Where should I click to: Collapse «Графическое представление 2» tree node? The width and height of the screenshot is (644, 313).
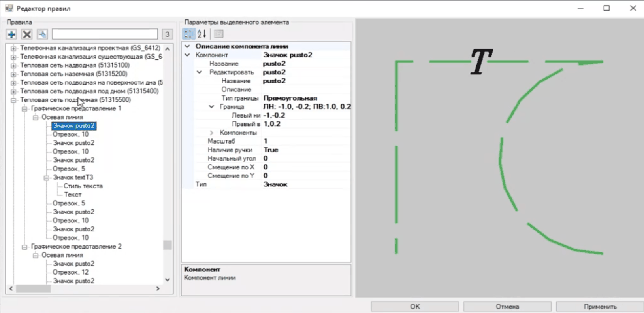pos(24,247)
